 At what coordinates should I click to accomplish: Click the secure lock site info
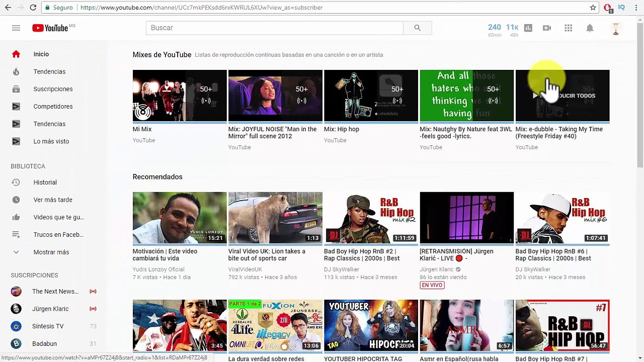tap(59, 8)
